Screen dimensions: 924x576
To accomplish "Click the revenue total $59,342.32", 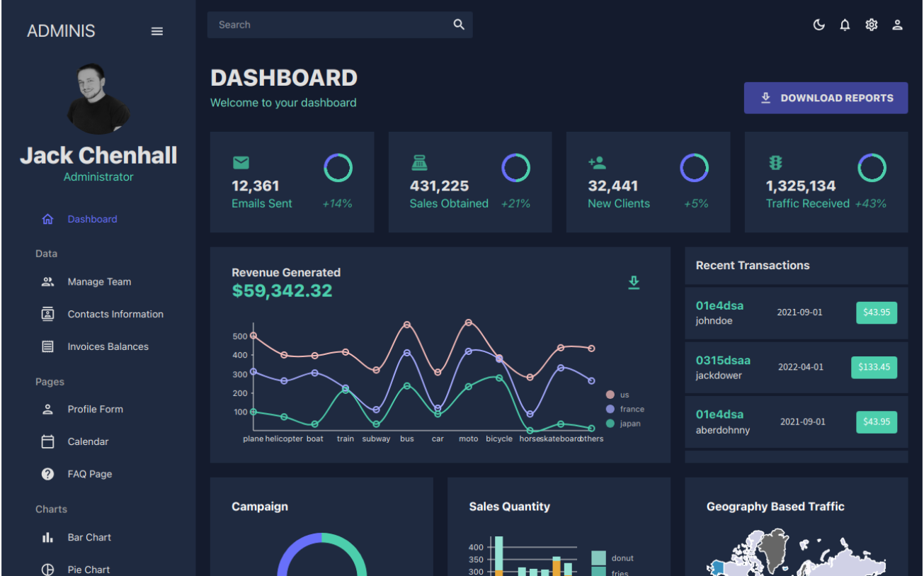I will pyautogui.click(x=282, y=290).
